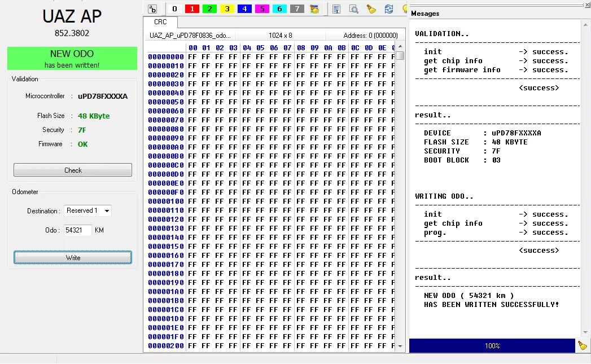Click the file name UAZ_AP_uPD78F0836_odo header
591x364 pixels.
pos(190,36)
